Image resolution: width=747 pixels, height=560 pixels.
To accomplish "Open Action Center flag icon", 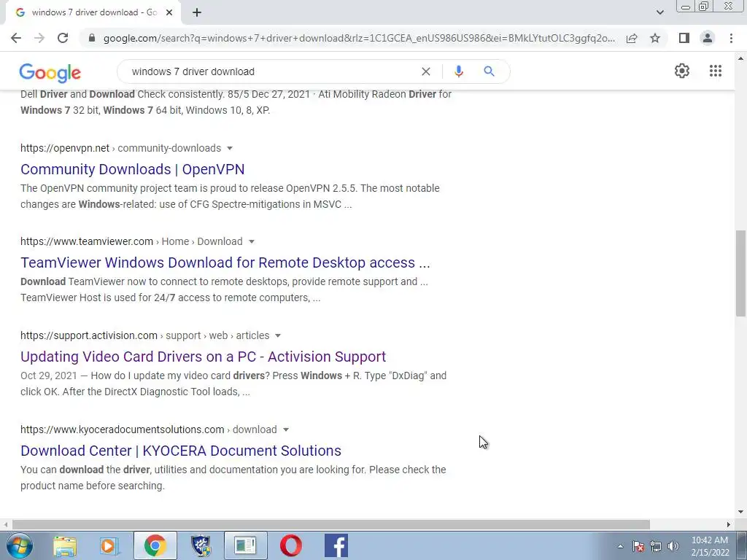I will click(638, 546).
